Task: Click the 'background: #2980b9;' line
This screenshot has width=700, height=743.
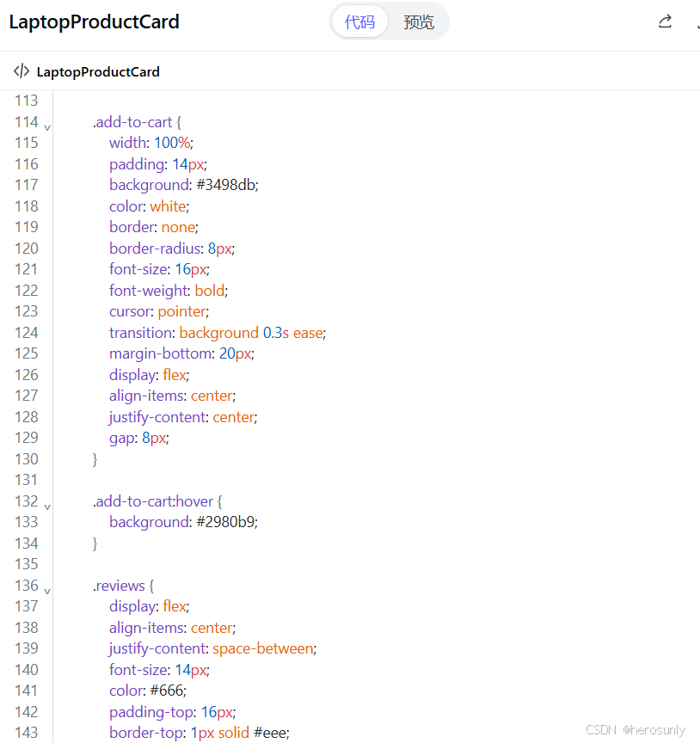Action: point(184,522)
